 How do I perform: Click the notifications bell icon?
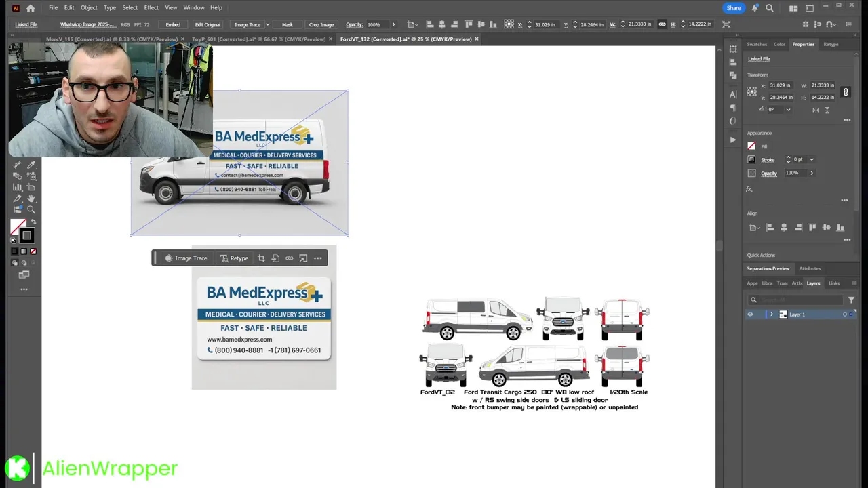click(x=754, y=8)
